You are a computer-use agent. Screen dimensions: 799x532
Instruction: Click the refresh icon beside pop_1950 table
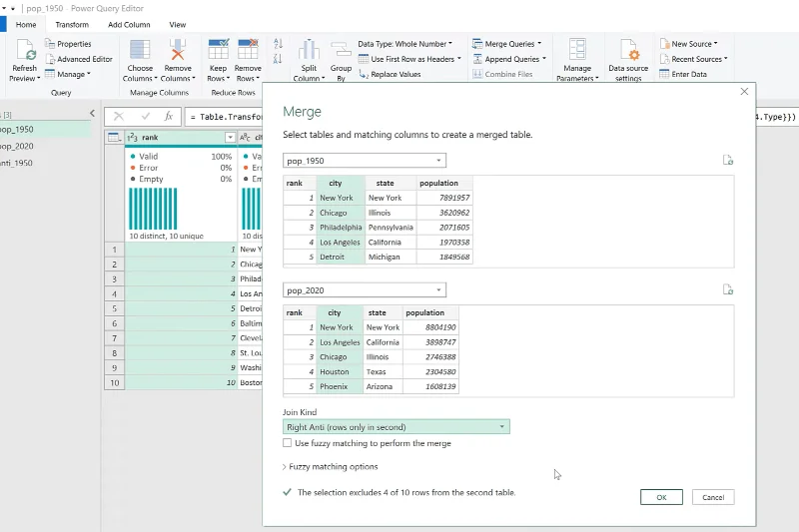click(x=728, y=161)
